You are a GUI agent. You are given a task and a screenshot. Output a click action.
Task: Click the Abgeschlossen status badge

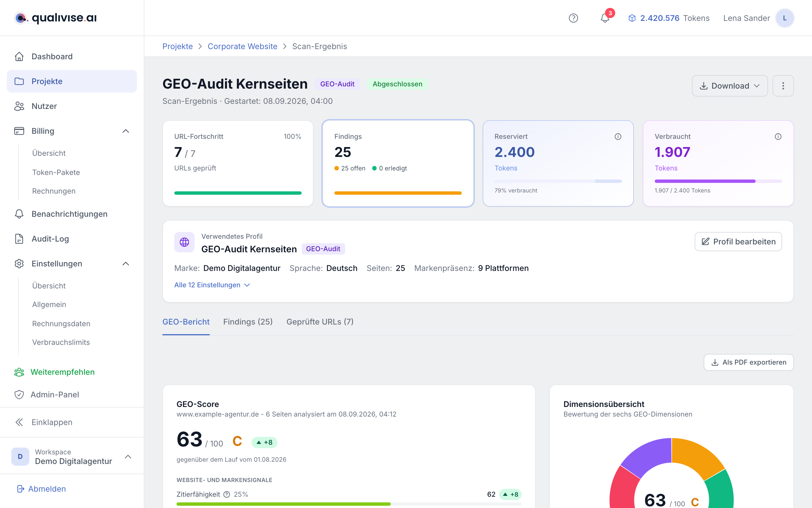point(397,84)
